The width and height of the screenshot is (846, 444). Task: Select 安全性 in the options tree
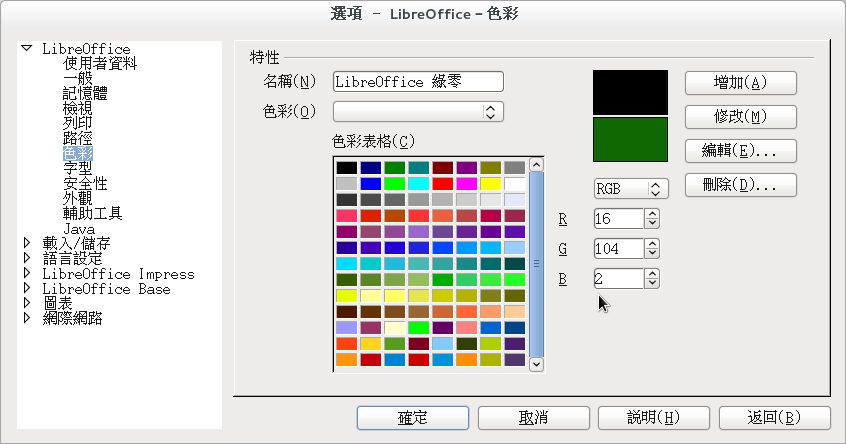pos(85,183)
